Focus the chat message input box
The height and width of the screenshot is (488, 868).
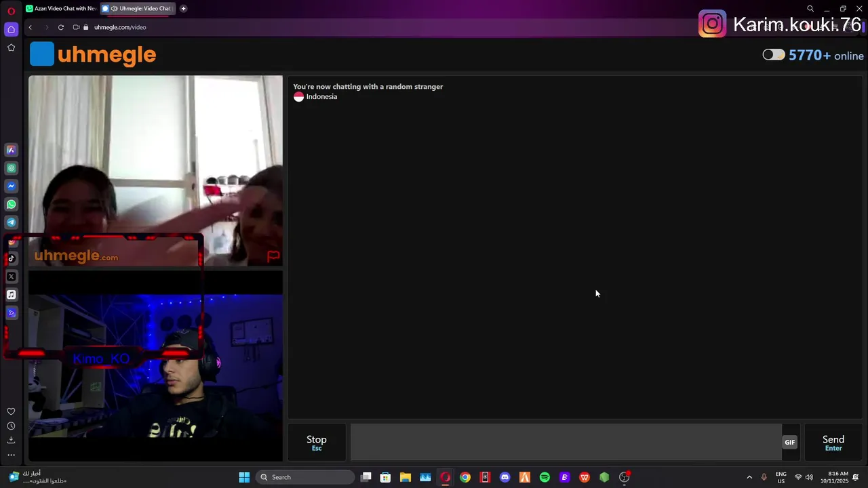[566, 443]
